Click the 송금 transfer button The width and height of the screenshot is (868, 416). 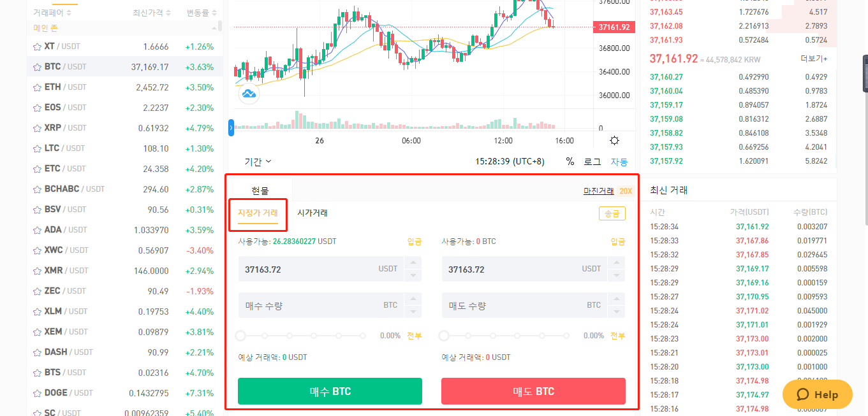612,214
